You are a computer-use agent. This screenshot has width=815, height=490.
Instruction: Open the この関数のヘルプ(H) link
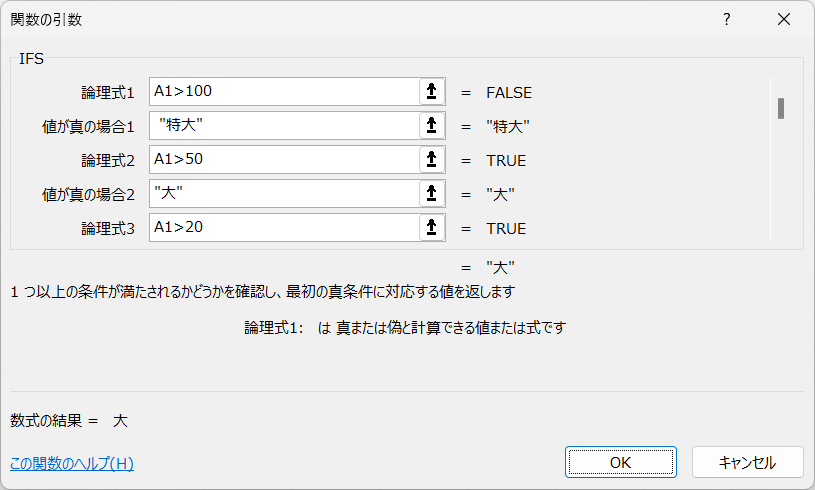[x=72, y=463]
